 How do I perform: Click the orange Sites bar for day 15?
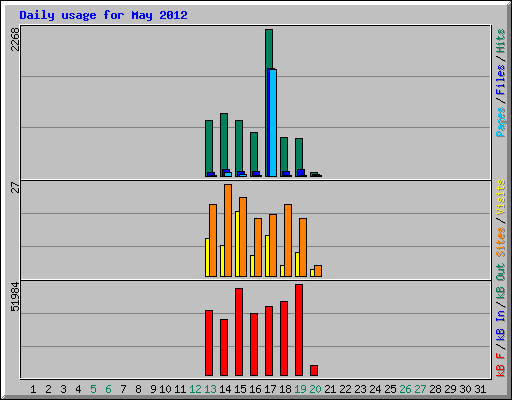coord(243,237)
